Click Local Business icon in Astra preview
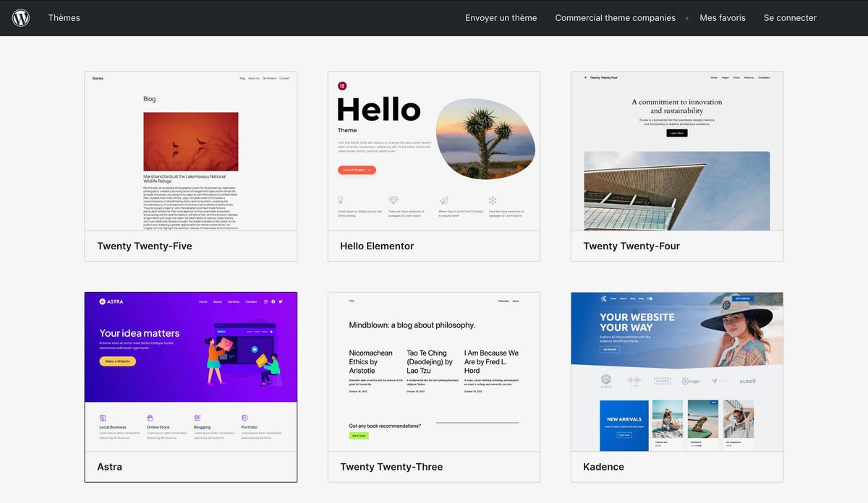Image resolution: width=868 pixels, height=503 pixels. [x=103, y=418]
